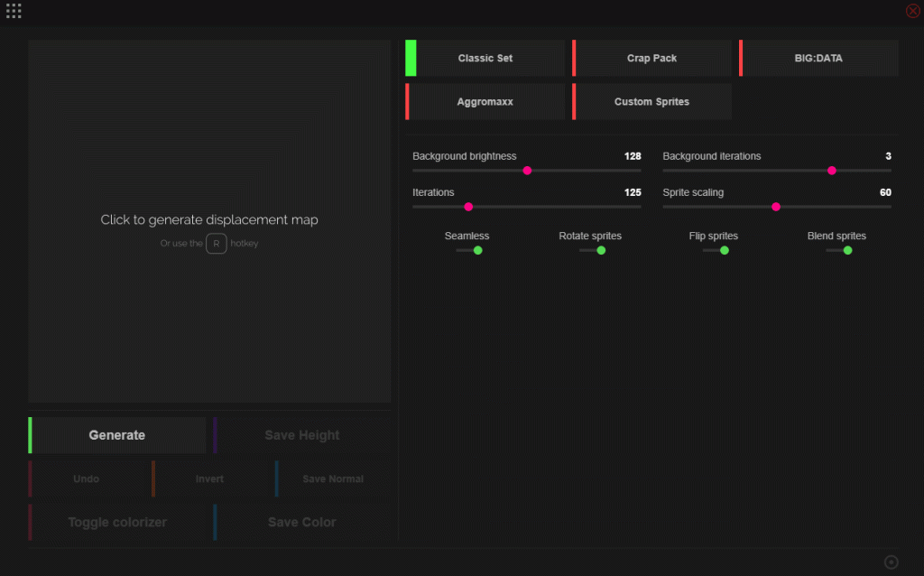Disable the Flip sprites switch
This screenshot has width=924, height=576.
pos(716,250)
